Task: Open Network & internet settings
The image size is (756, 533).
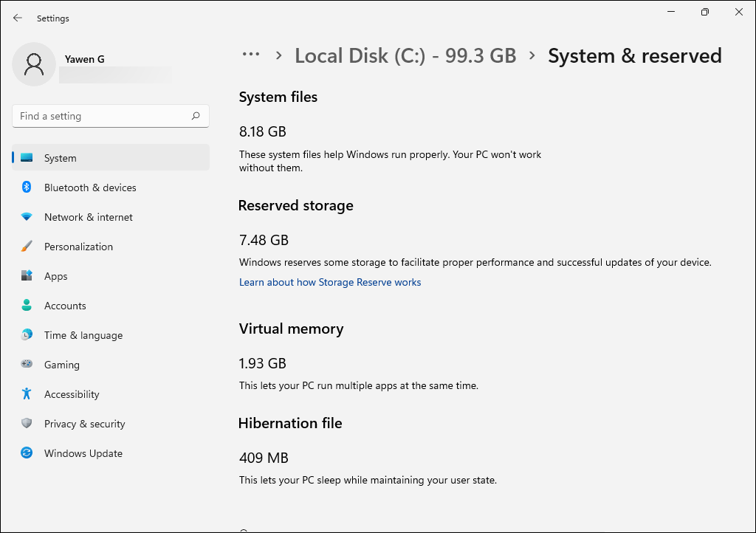Action: point(111,217)
